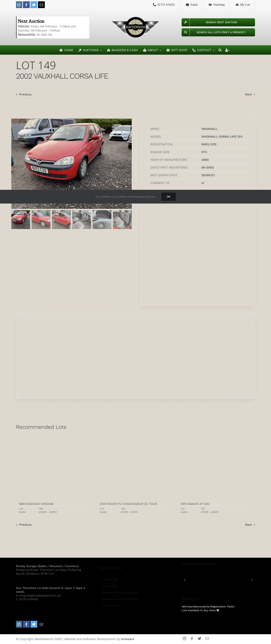Image resolution: width=271 pixels, height=644 pixels.
Task: Open Instagram icon in black footer
Action: click(x=19, y=624)
